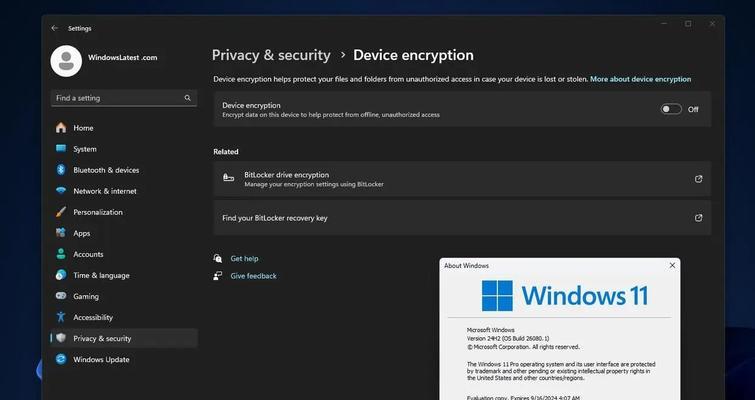Select Windows Update label
Screen dimensions: 755x400
tap(101, 360)
